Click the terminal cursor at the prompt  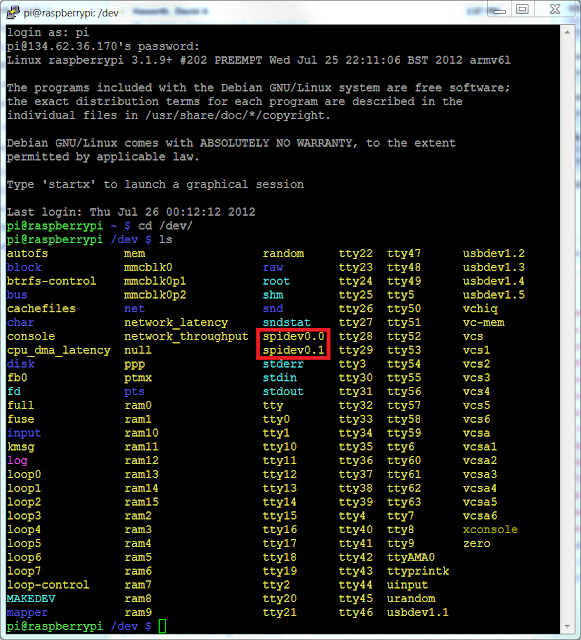(x=162, y=626)
